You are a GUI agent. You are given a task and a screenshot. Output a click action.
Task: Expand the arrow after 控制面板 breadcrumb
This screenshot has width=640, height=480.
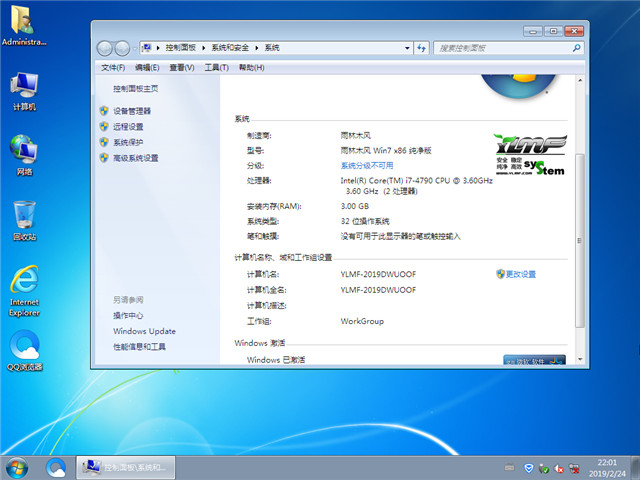tap(203, 48)
